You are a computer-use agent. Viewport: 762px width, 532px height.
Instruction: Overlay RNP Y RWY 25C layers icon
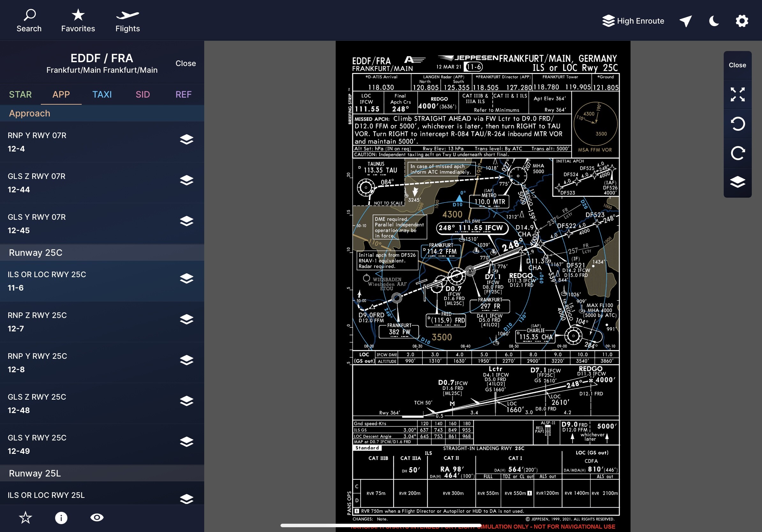[187, 360]
